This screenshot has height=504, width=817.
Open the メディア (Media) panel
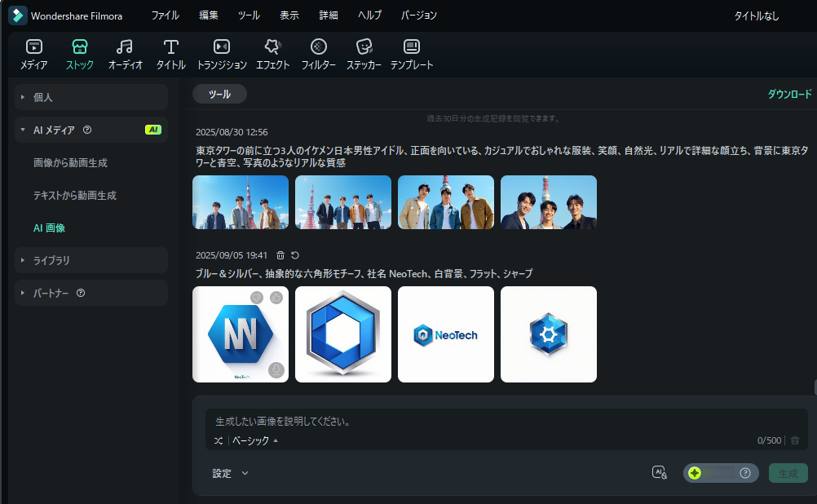click(x=34, y=54)
